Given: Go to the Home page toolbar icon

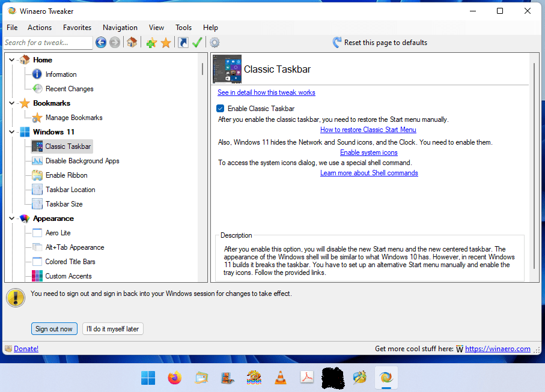Looking at the screenshot, I should 132,43.
